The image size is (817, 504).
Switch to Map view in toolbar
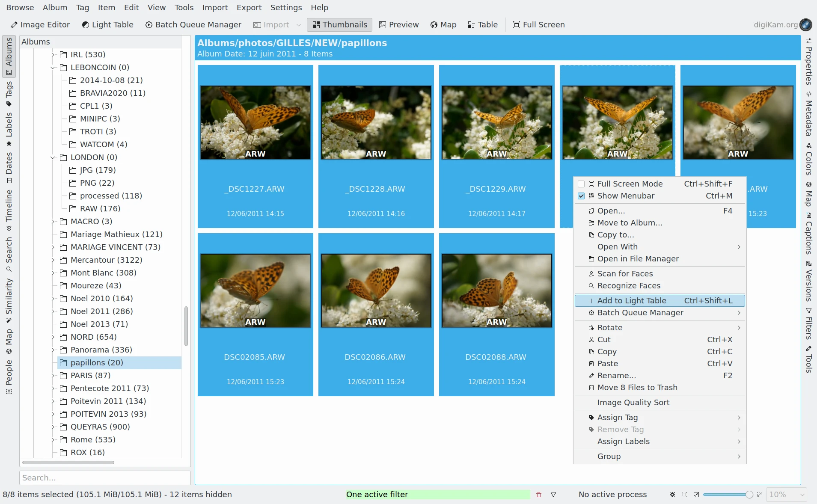443,25
